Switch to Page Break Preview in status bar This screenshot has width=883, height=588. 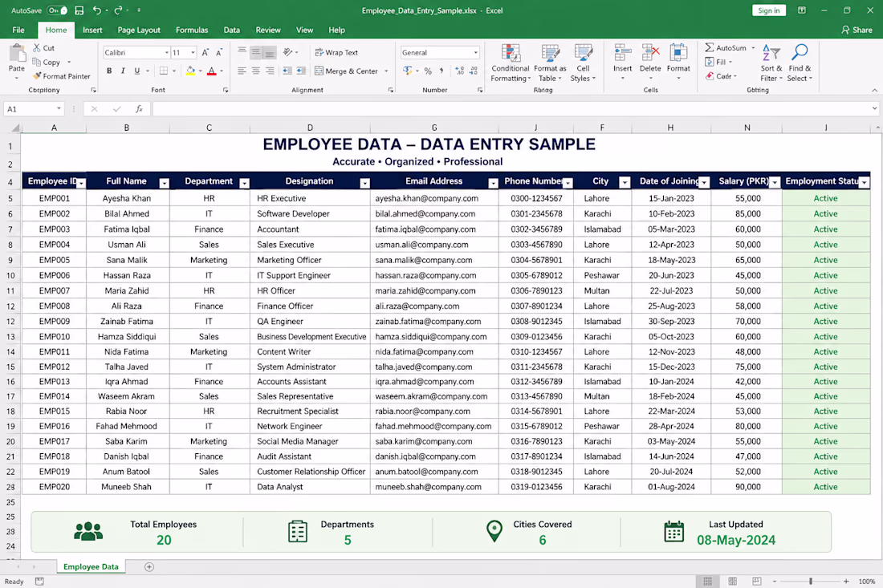point(757,581)
